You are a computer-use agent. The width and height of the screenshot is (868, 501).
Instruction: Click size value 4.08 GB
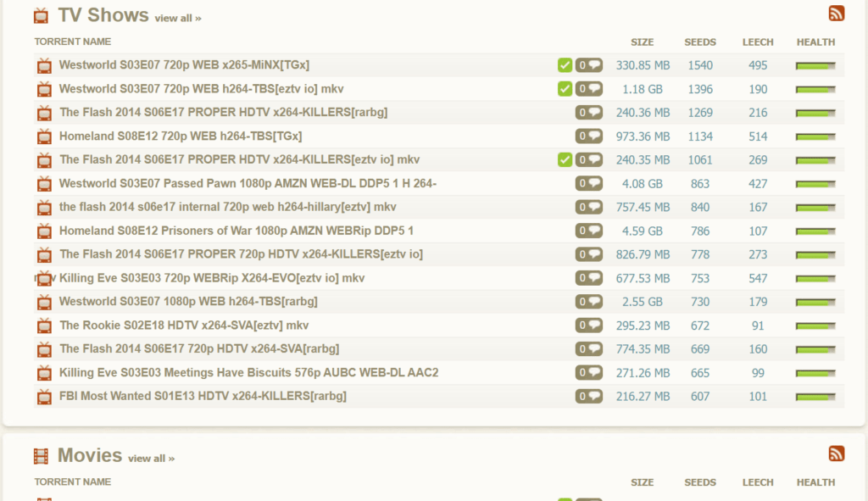click(x=643, y=184)
